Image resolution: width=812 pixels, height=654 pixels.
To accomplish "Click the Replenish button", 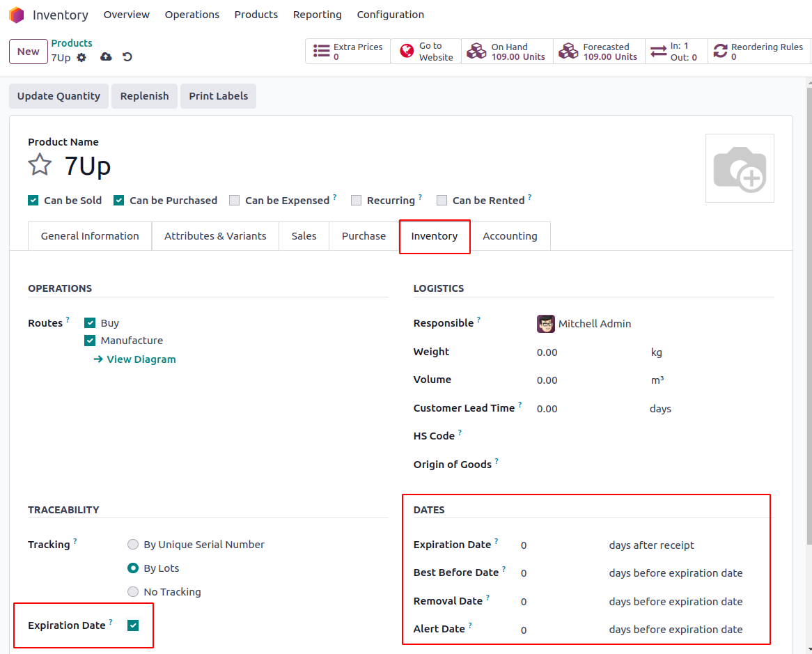I will (144, 96).
